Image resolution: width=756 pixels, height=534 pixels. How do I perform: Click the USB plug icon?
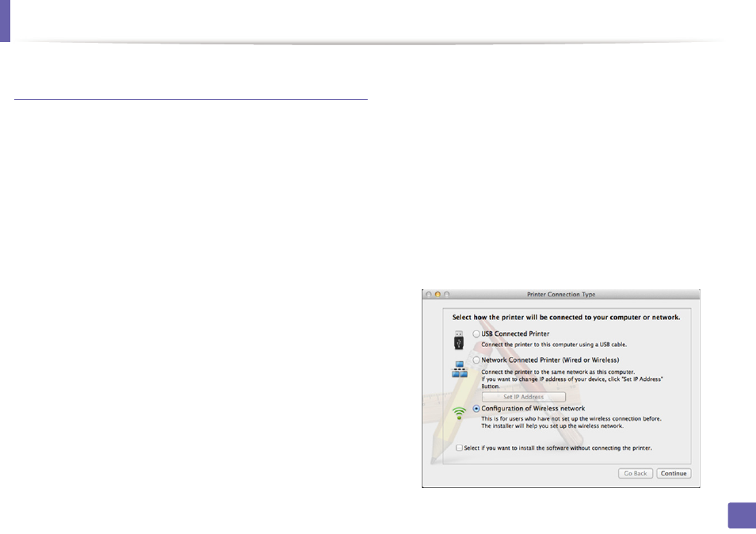459,340
